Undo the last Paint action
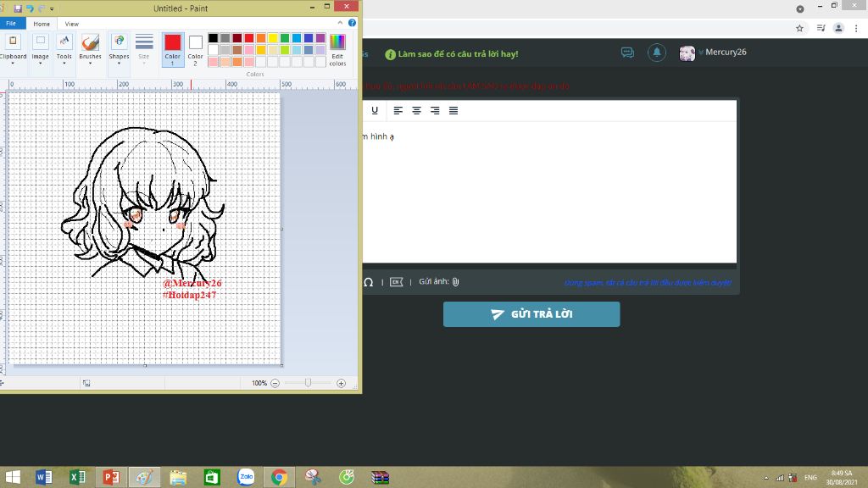 [x=30, y=8]
